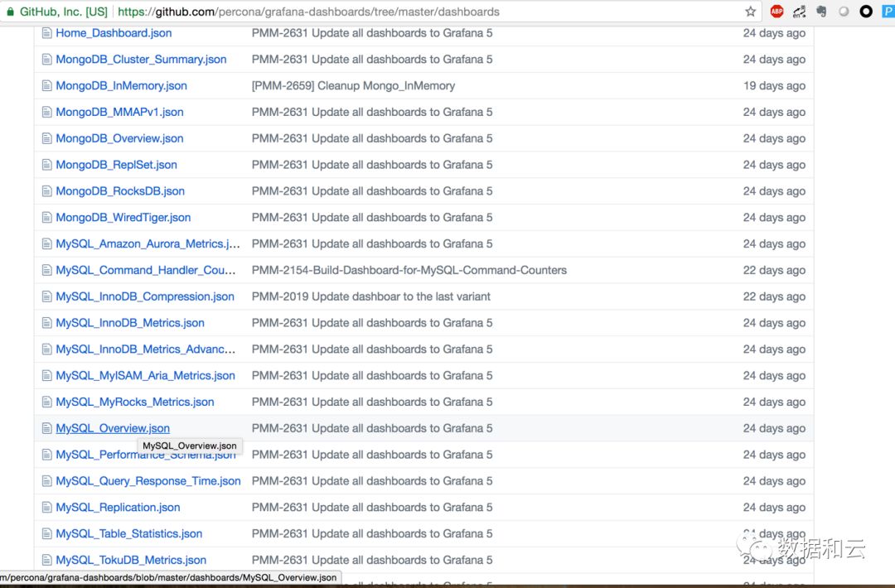Open MySQL_Amazon_Aurora_Metrics file link

coord(148,244)
